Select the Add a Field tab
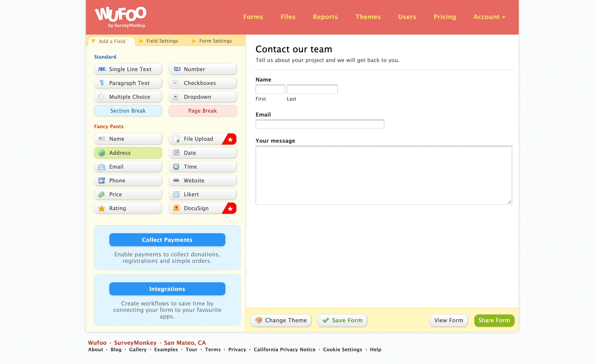Screen dimensions: 596x364 [x=112, y=41]
